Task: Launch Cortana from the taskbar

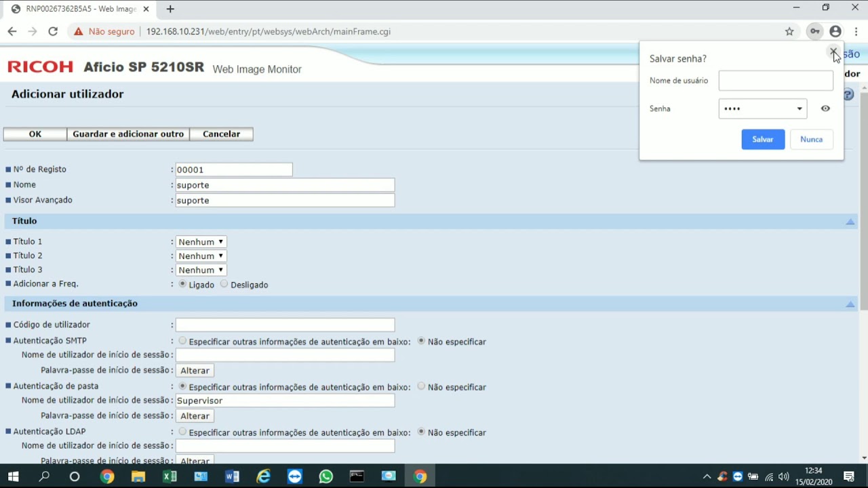Action: (x=75, y=476)
